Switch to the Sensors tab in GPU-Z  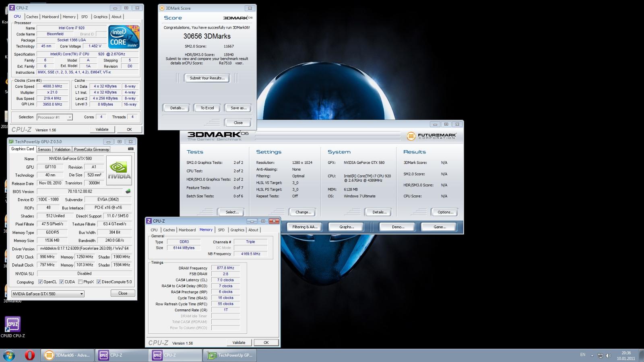coord(44,149)
